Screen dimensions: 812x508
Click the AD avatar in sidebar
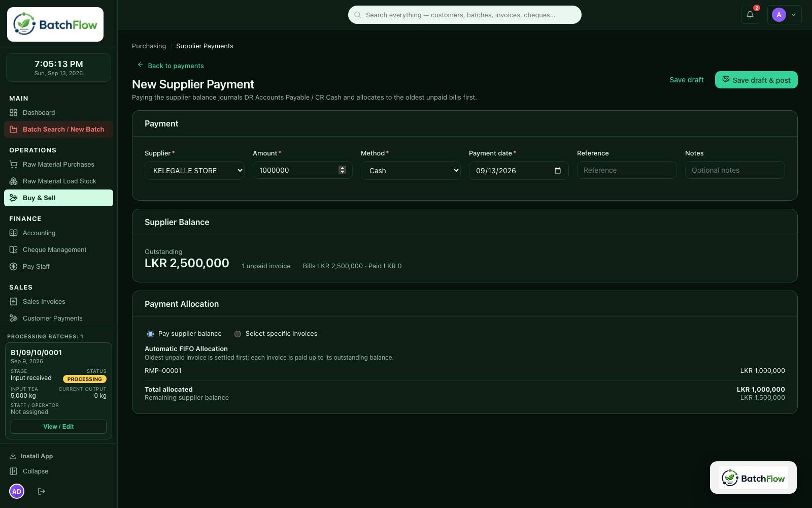tap(17, 491)
